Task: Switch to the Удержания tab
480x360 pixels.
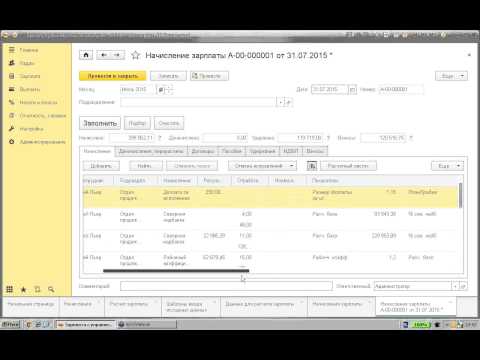Action: click(x=263, y=151)
